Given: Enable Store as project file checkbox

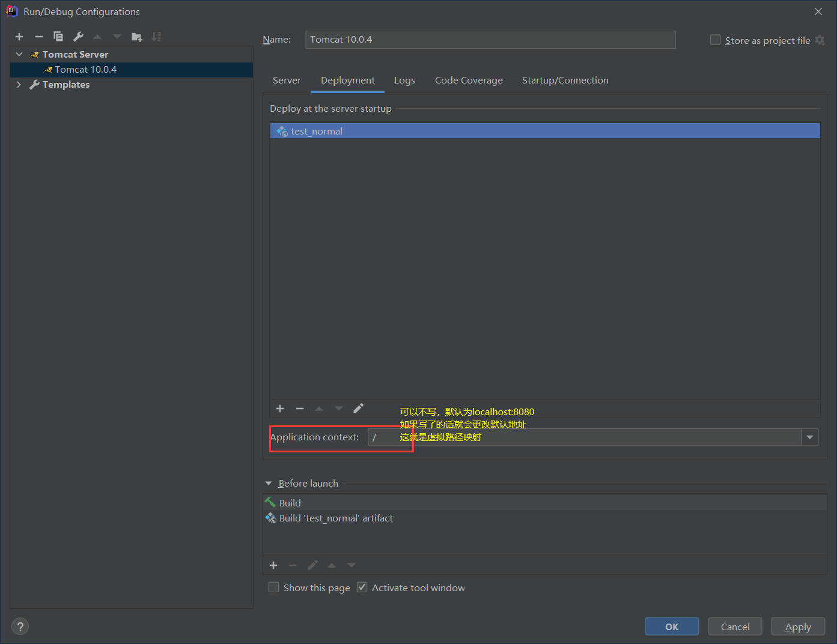Looking at the screenshot, I should coord(715,40).
